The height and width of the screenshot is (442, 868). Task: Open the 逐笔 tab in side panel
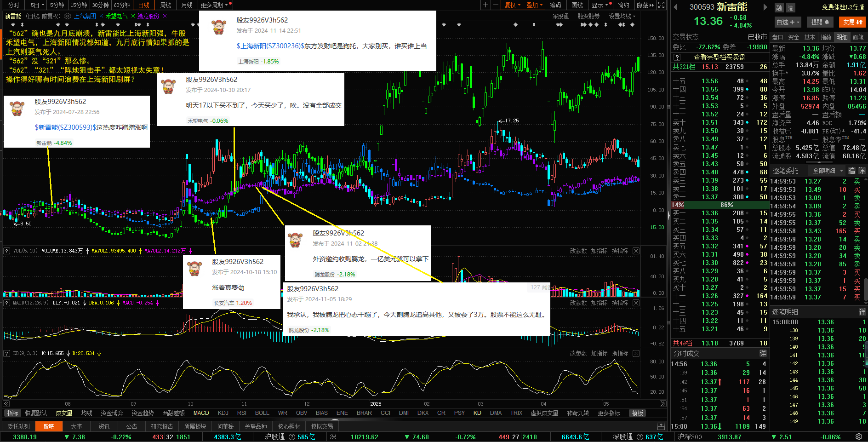[x=858, y=37]
